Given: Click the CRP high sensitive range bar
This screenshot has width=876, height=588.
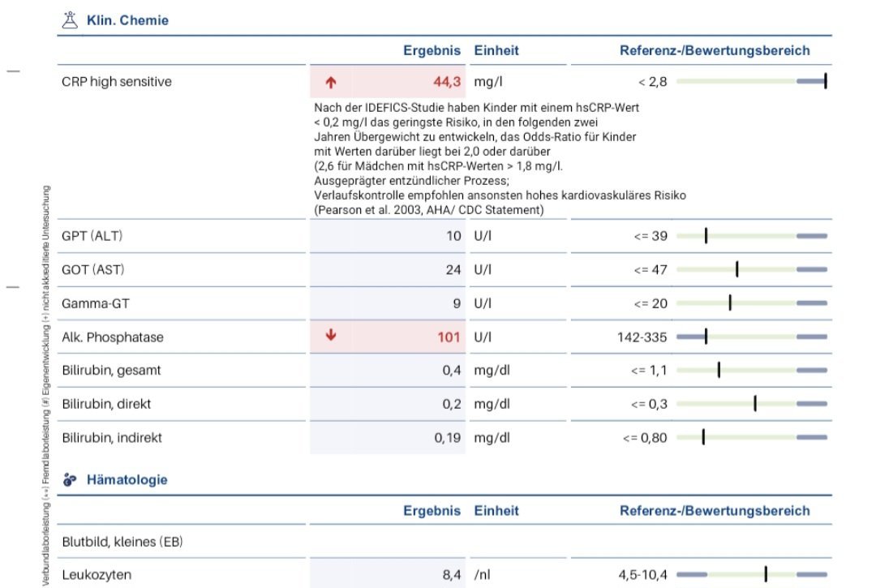Looking at the screenshot, I should point(751,81).
